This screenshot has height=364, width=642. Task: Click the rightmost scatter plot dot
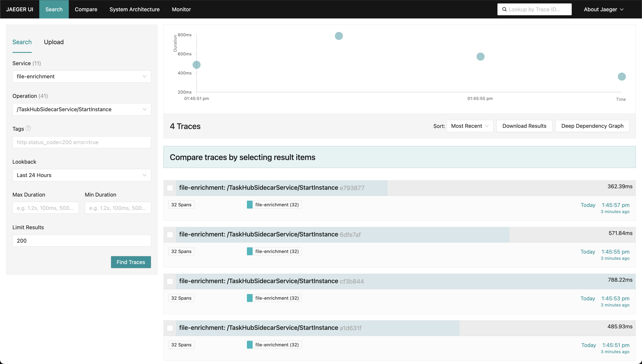pos(621,76)
